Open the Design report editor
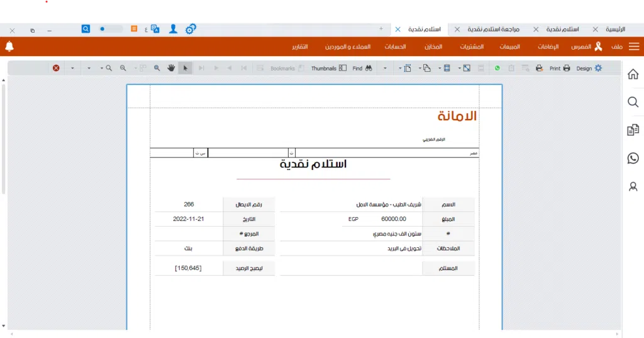 pyautogui.click(x=589, y=68)
